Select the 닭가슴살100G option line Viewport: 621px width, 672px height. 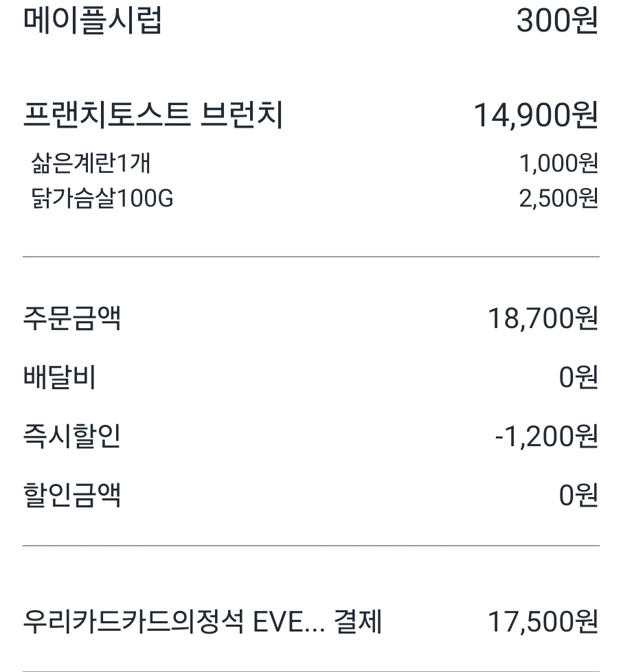(102, 199)
